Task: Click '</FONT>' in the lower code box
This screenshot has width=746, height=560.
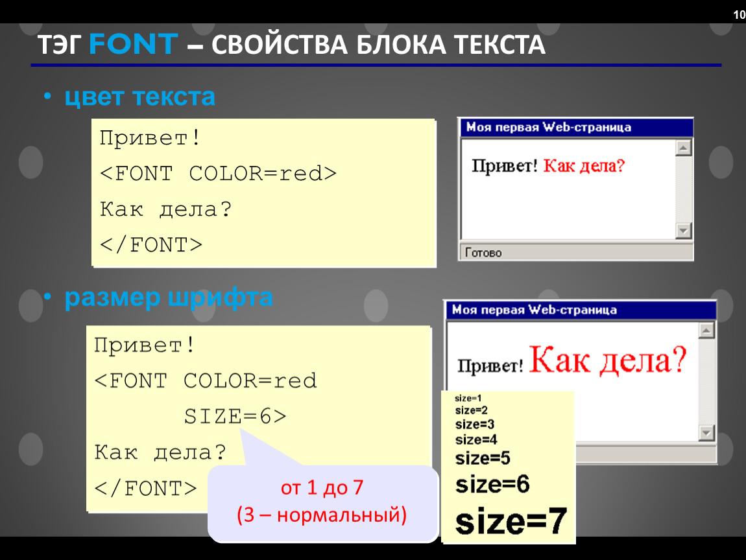Action: 145,489
